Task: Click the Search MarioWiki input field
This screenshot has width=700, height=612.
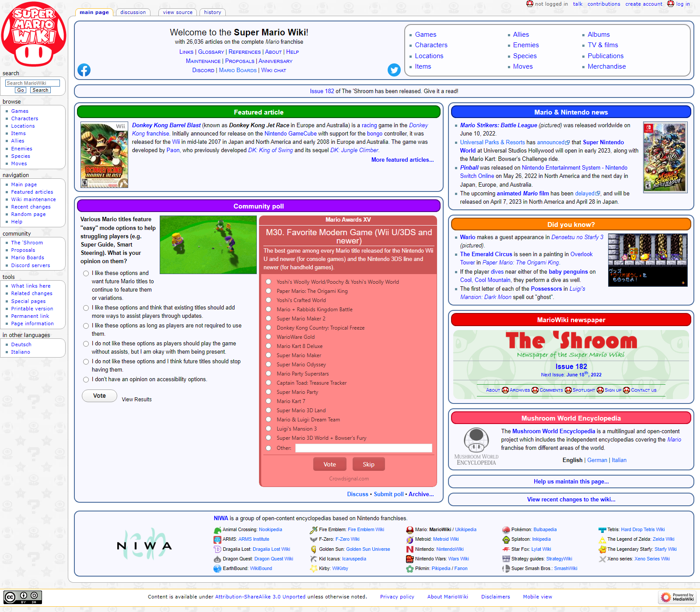Action: click(32, 83)
